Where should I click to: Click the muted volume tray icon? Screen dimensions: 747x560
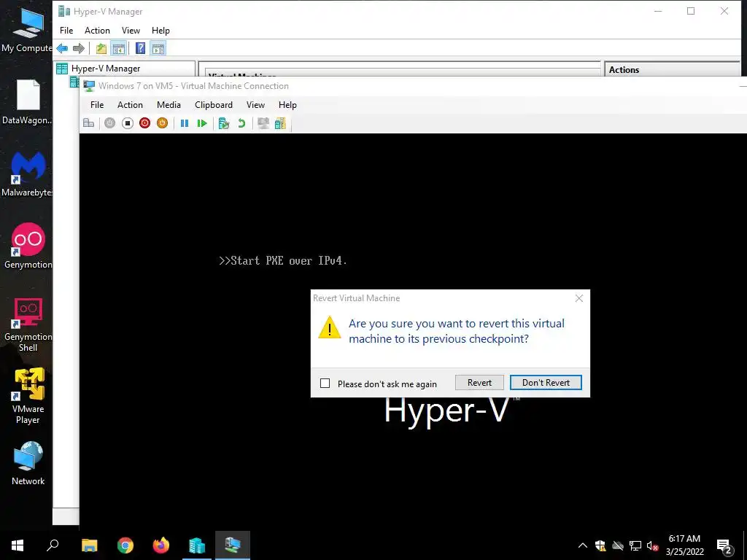click(652, 545)
